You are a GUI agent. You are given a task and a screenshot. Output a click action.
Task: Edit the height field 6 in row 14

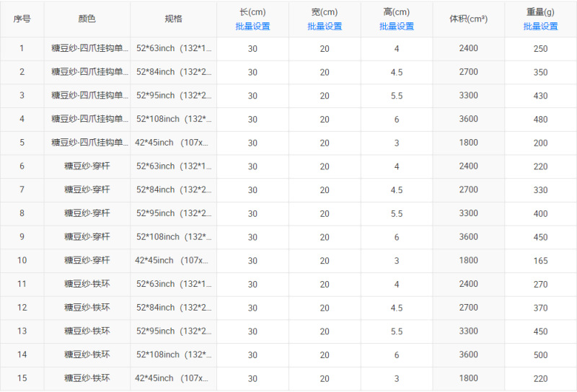[x=397, y=355]
